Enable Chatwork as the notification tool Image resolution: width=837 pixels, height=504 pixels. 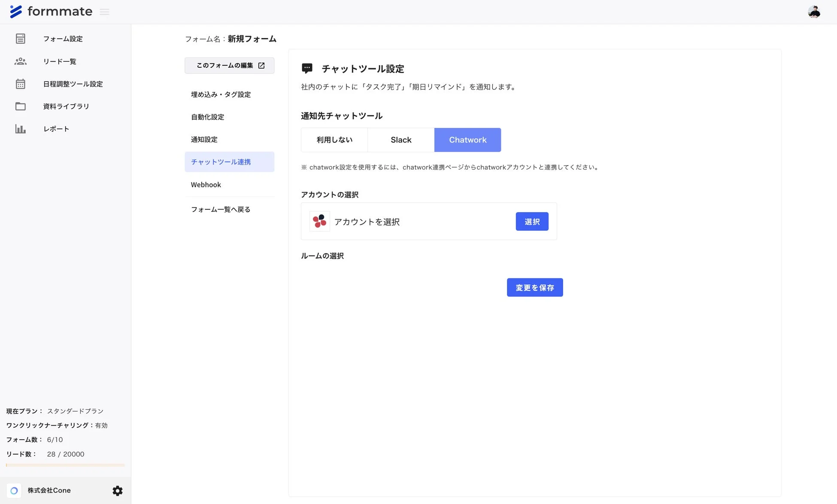pyautogui.click(x=467, y=140)
